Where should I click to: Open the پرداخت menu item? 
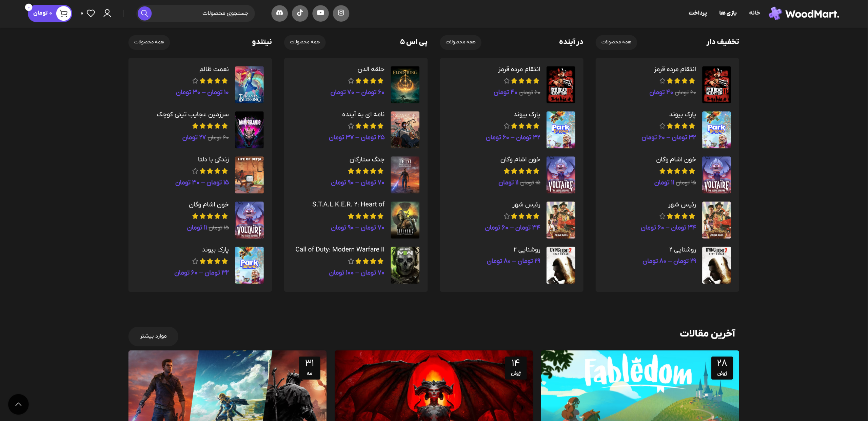pos(697,13)
